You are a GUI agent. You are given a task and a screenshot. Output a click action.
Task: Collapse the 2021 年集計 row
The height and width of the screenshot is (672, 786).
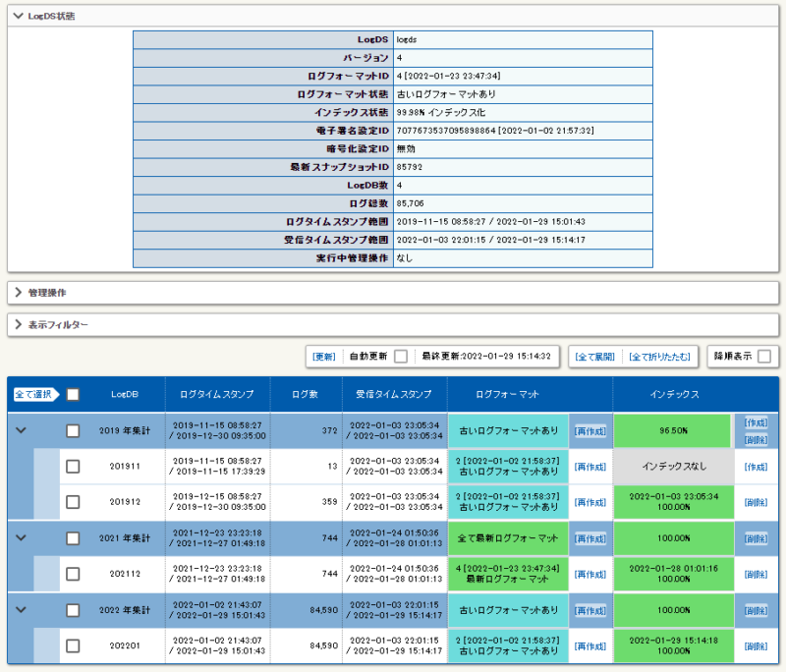(22, 537)
